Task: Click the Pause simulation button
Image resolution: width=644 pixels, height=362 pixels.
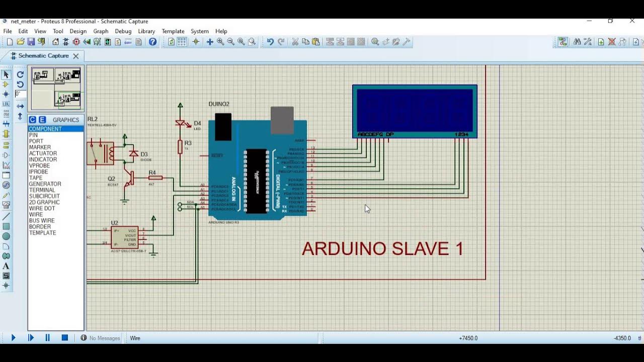Action: 48,338
